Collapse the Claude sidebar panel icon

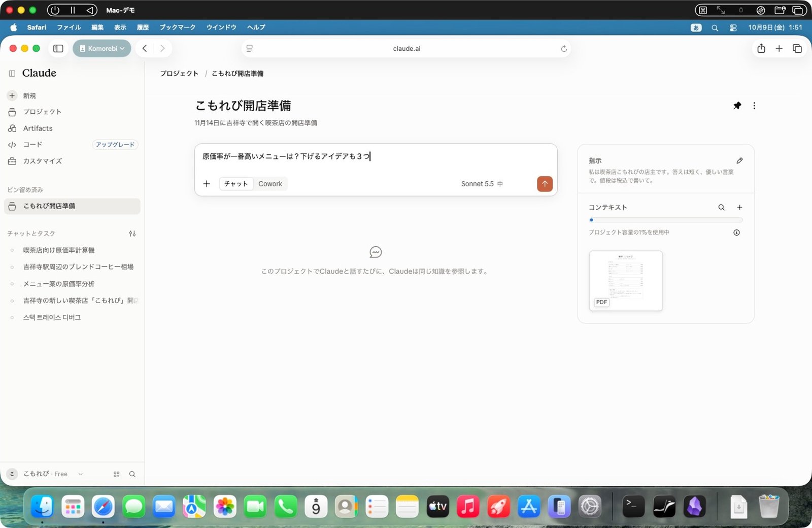pos(12,73)
